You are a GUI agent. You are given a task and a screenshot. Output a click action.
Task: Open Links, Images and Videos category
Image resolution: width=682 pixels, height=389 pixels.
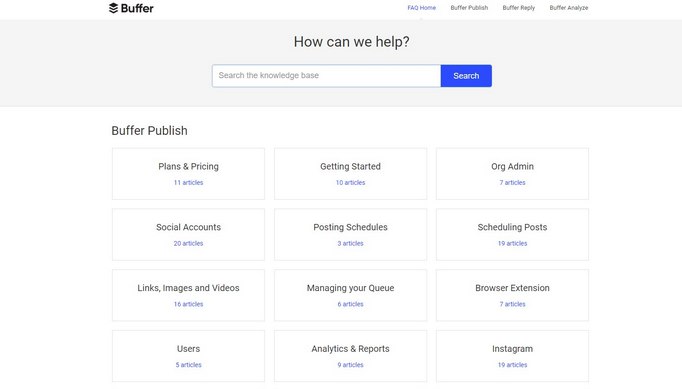[188, 295]
